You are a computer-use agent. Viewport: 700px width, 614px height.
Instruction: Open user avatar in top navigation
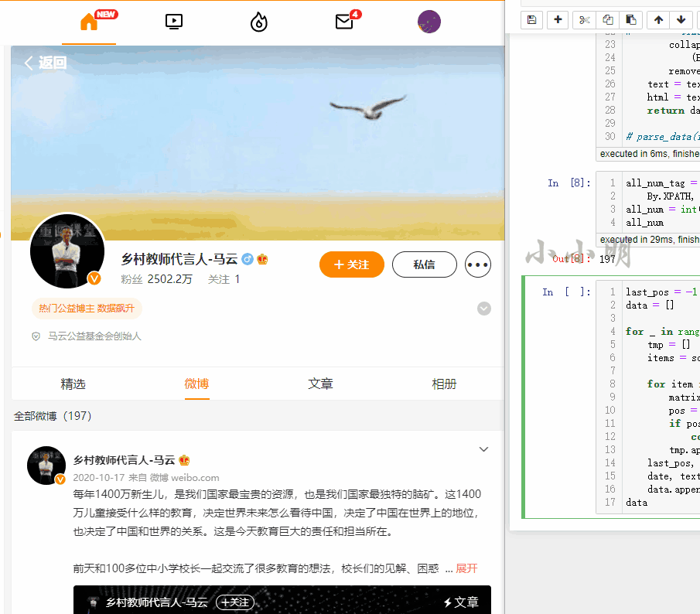pyautogui.click(x=429, y=22)
